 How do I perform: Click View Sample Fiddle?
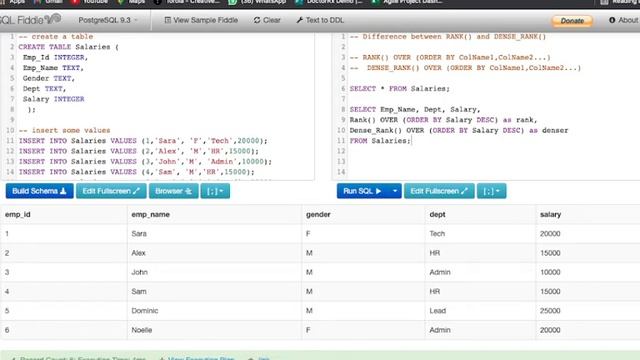pyautogui.click(x=201, y=20)
